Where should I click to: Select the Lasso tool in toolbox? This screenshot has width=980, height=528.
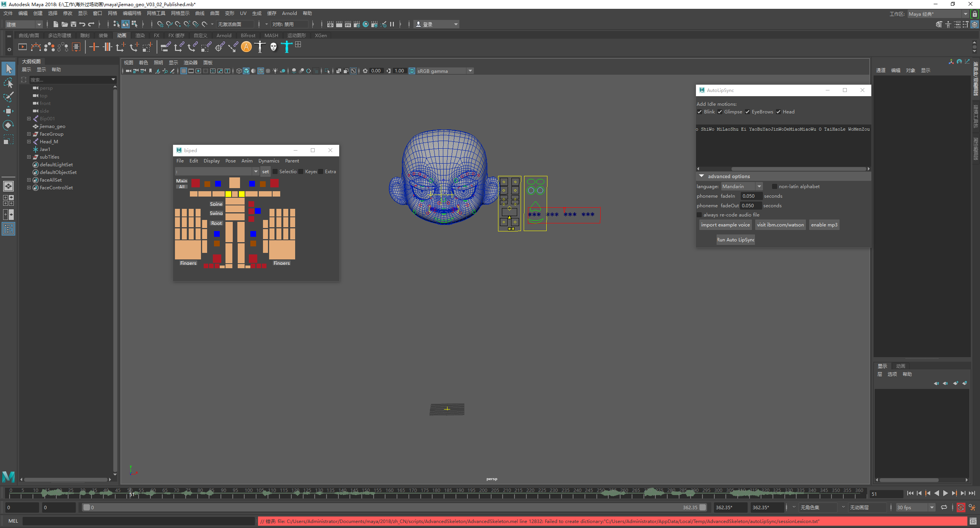(8, 83)
